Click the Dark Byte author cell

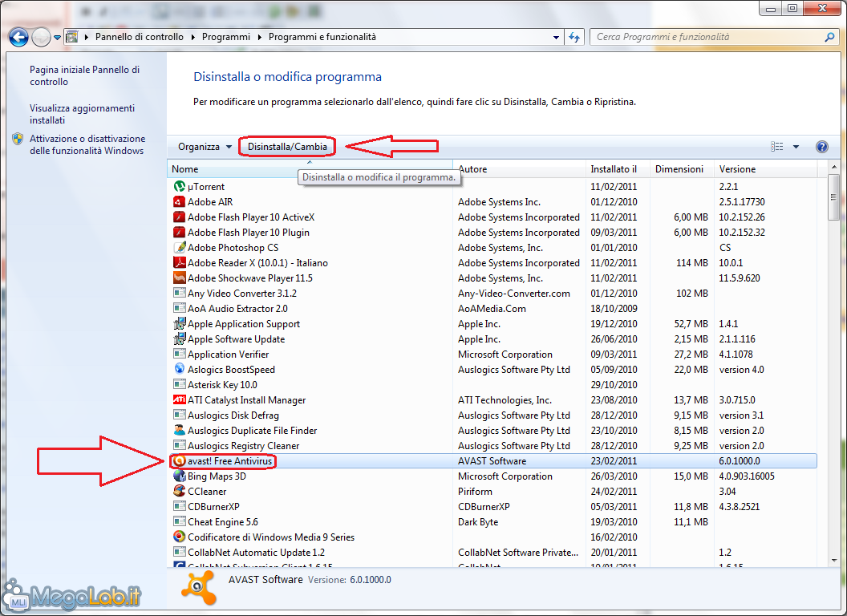(478, 522)
